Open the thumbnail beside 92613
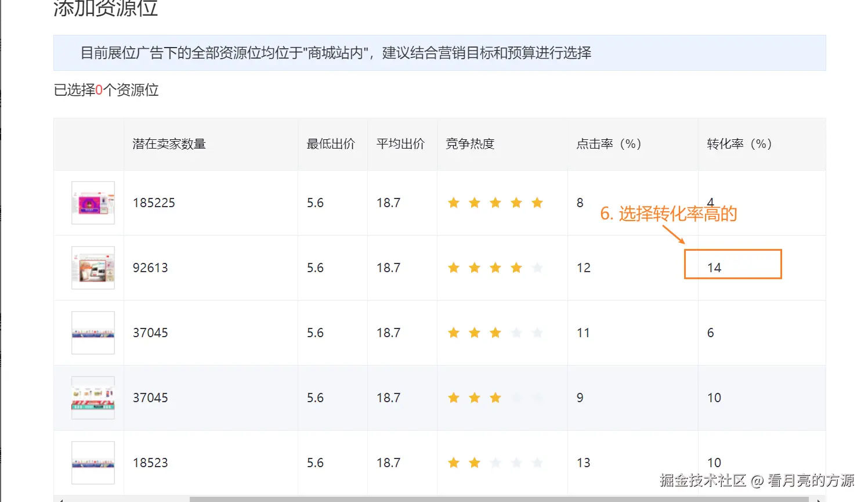The width and height of the screenshot is (868, 502). (x=93, y=268)
